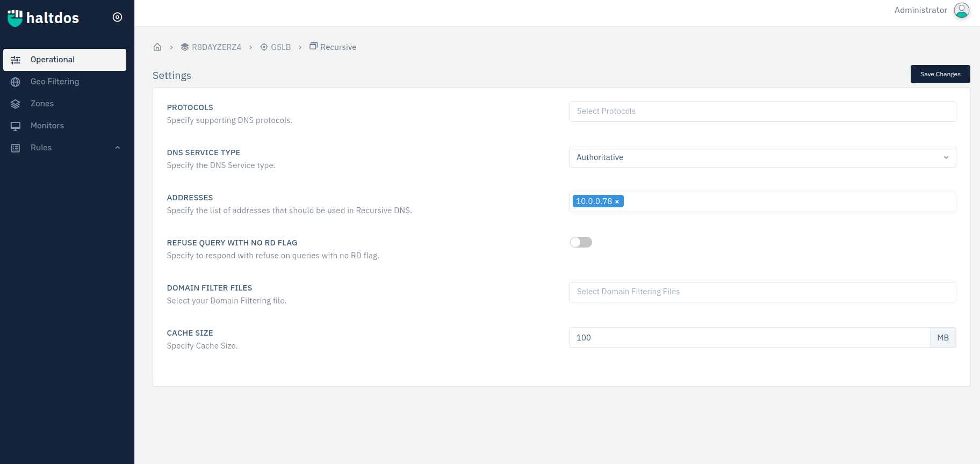The image size is (980, 464).
Task: Click the MB unit label
Action: pos(943,338)
